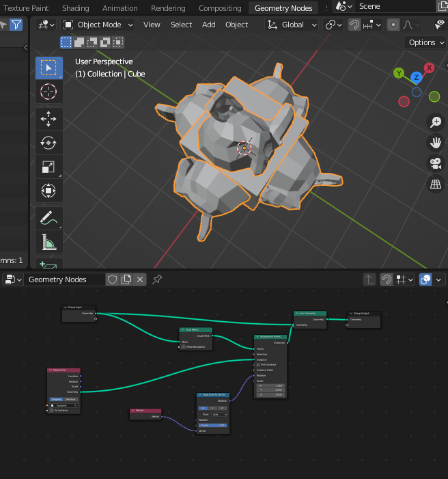Expand the Global transform orientation dropdown

[x=292, y=25]
